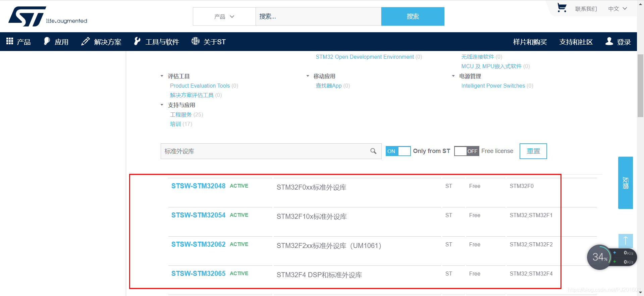Open the STSW-STM32048 product link
The height and width of the screenshot is (296, 644).
tap(198, 186)
